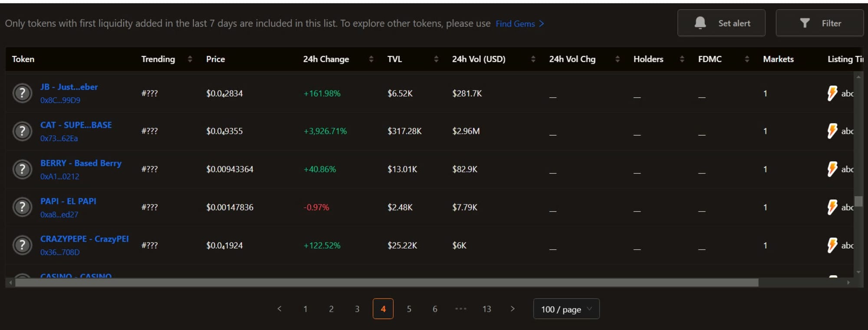Screen dimensions: 868x330
Task: Open the BERRY - Based Berry token
Action: point(81,163)
